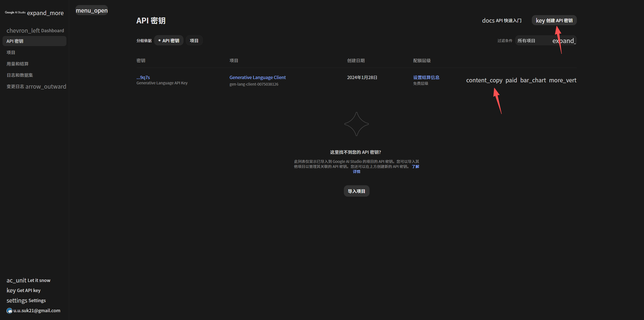644x320 pixels.
Task: Click the 创建 API 密钥 button
Action: [554, 20]
